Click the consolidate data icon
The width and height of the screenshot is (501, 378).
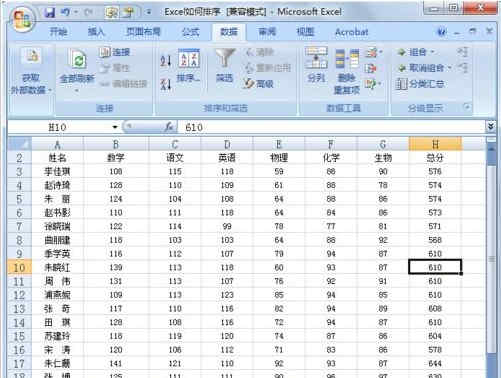pos(371,68)
